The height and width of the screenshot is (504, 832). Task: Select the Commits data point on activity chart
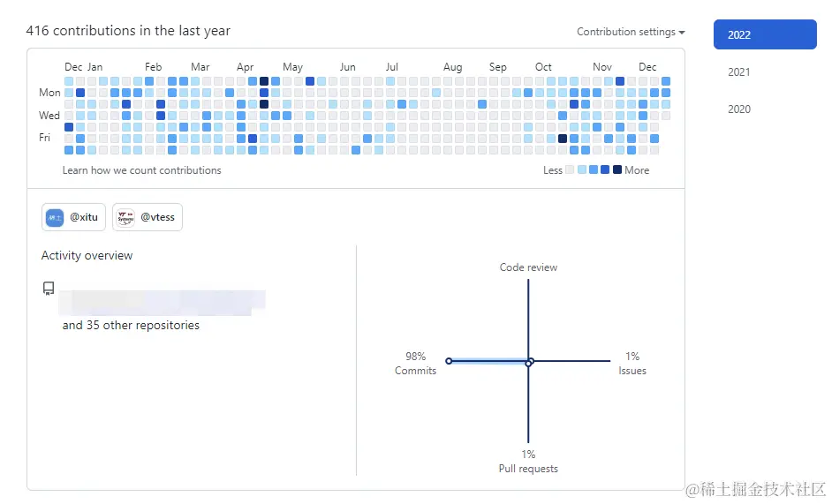(449, 361)
